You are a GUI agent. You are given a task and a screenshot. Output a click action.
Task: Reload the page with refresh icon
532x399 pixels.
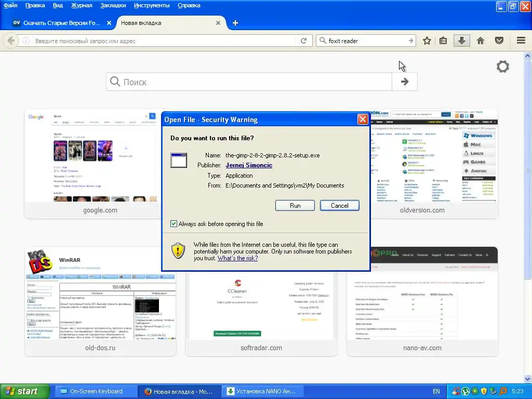click(x=303, y=41)
